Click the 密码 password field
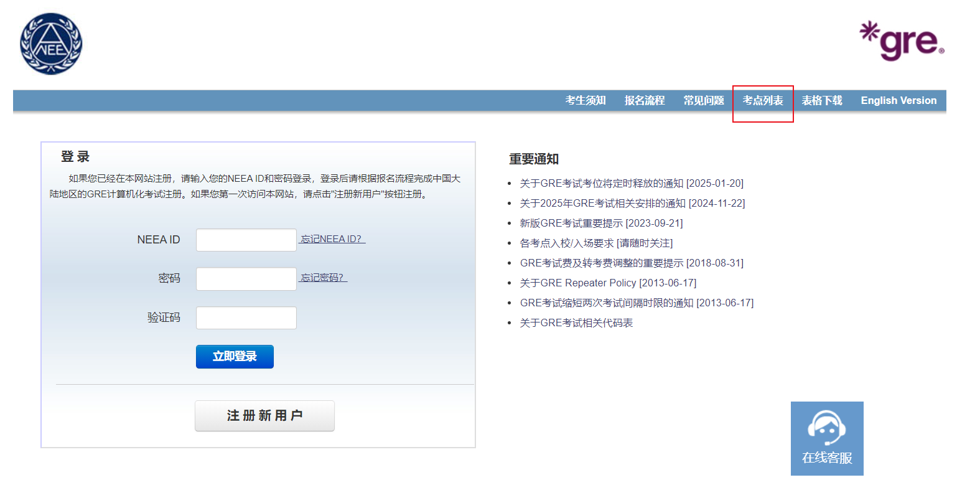This screenshot has height=480, width=980. click(x=246, y=279)
